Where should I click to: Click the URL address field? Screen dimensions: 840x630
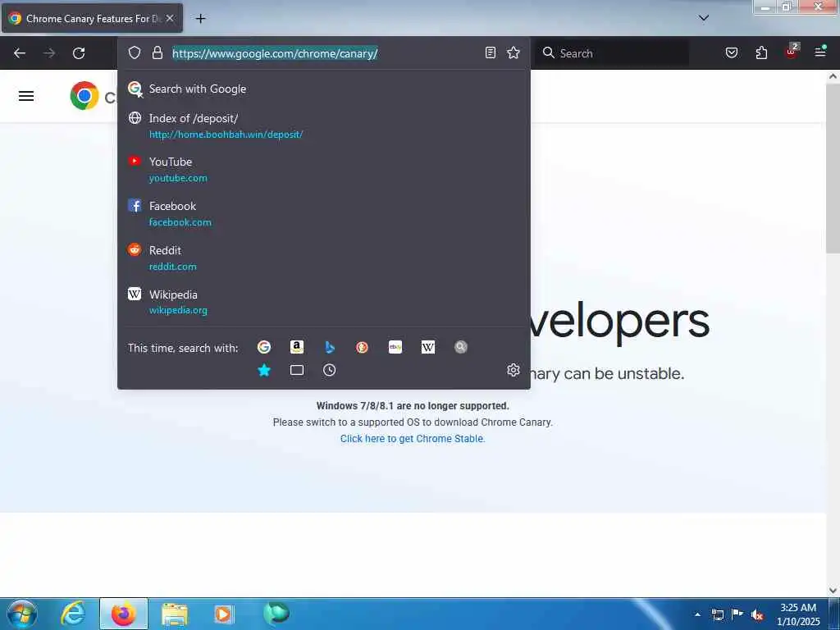pyautogui.click(x=325, y=53)
